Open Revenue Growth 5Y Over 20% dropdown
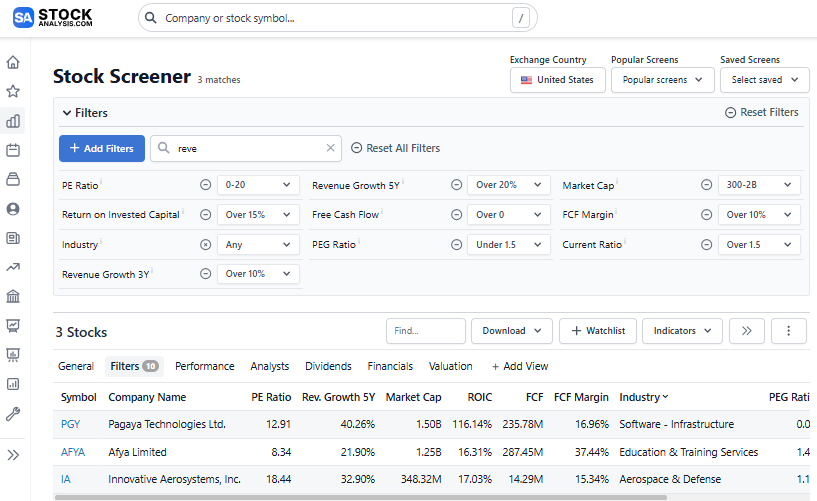This screenshot has width=817, height=501. (509, 185)
